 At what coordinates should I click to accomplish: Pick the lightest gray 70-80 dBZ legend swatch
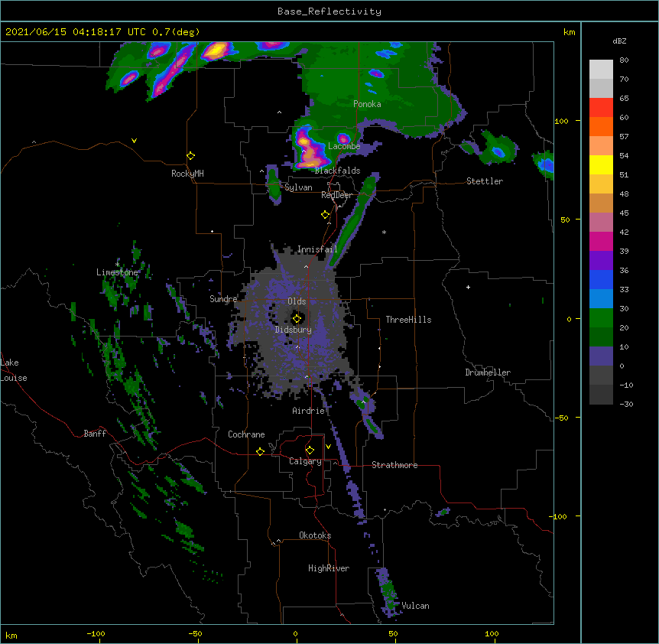coord(601,69)
